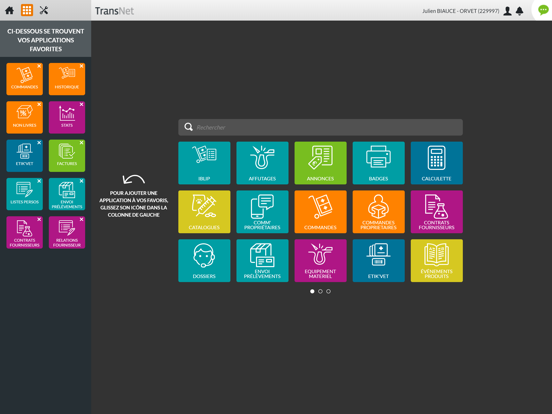The width and height of the screenshot is (552, 414).
Task: Remove Relations Fournisseur favorite with its X
Action: [81, 219]
